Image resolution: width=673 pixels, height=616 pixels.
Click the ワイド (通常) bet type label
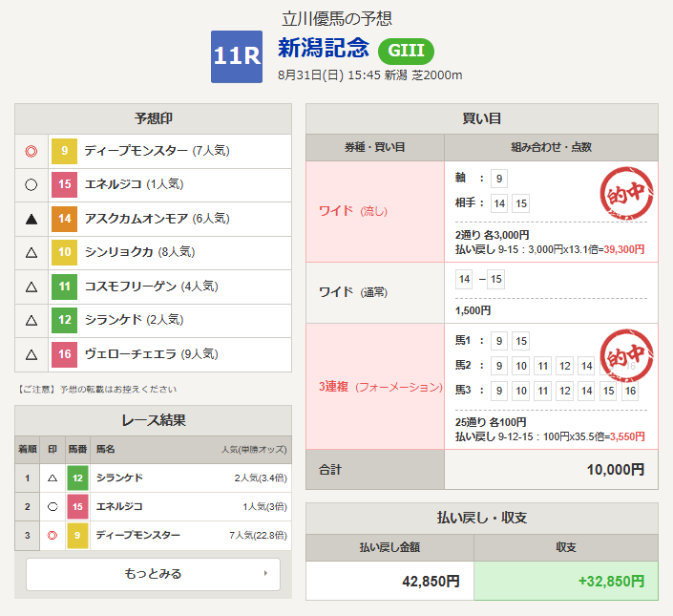point(352,291)
